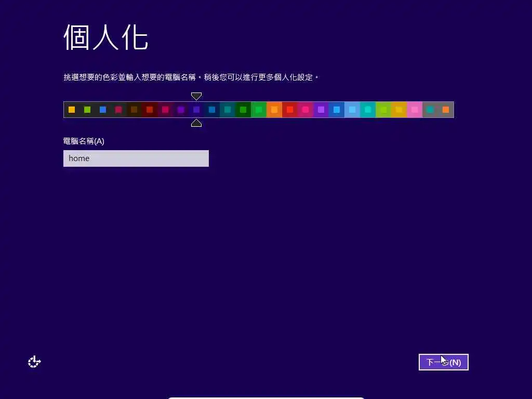This screenshot has height=399, width=532.
Task: Choose the golden yellow background swatch
Action: tap(400, 110)
